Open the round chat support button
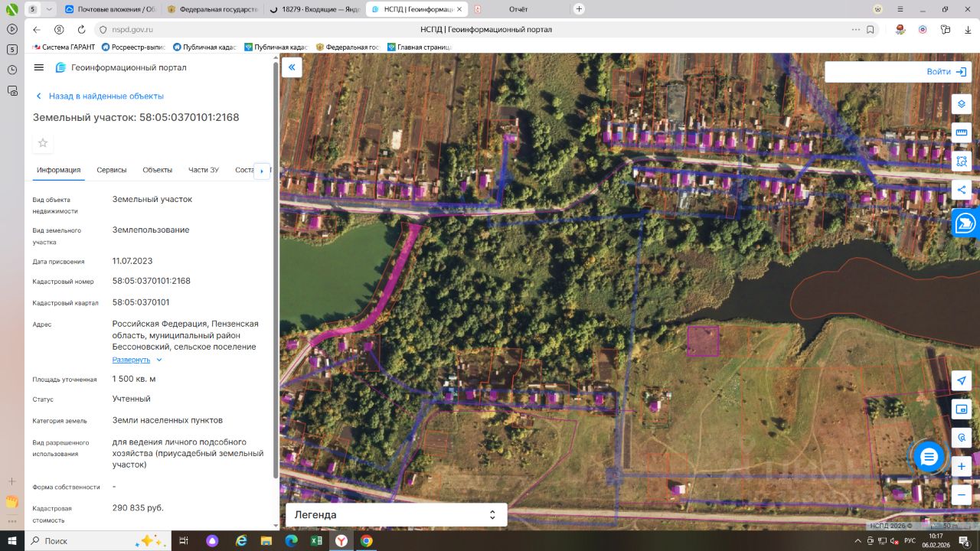This screenshot has width=980, height=551. click(929, 457)
